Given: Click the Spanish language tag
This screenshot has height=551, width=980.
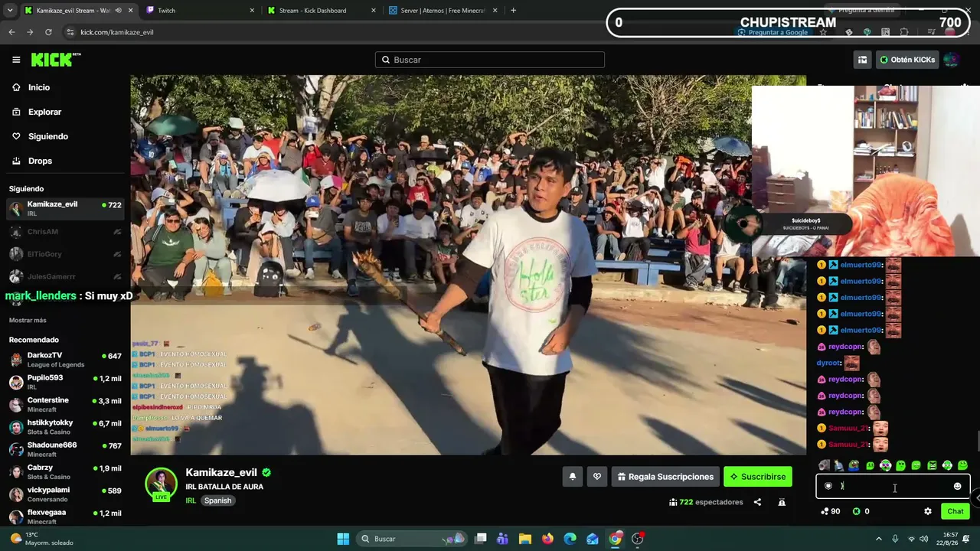Looking at the screenshot, I should tap(217, 500).
